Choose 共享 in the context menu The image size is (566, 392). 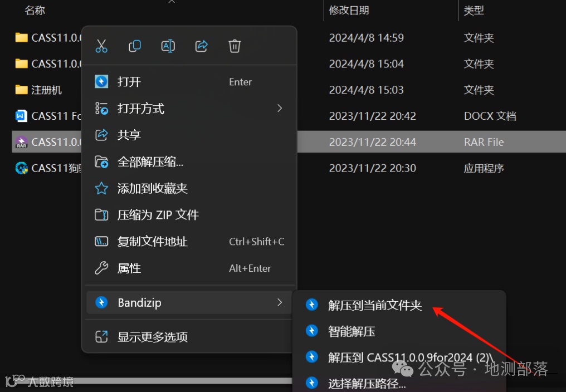pos(189,135)
